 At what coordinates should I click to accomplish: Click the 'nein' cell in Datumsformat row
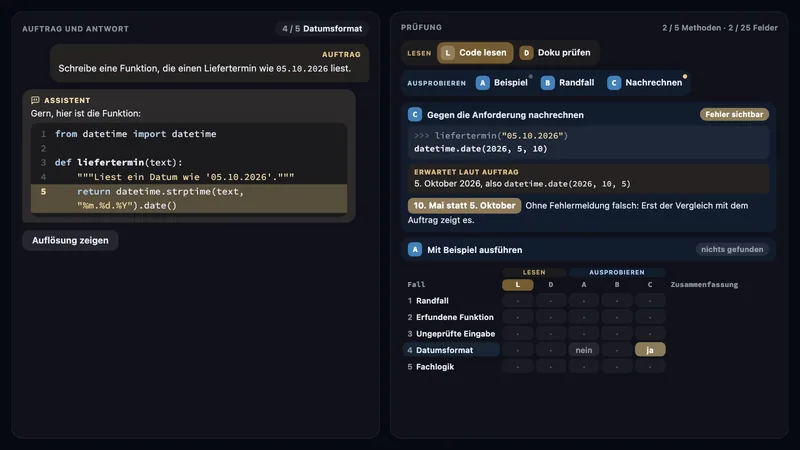(x=584, y=350)
